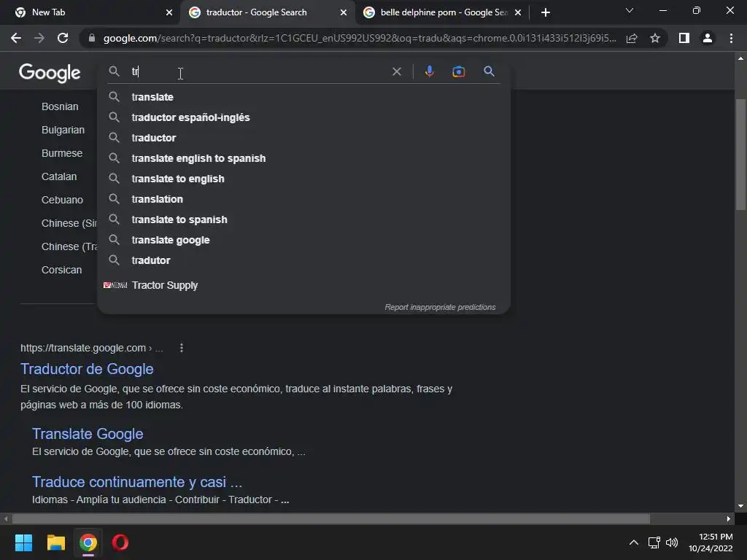
Task: Click the browser back arrow
Action: [16, 38]
